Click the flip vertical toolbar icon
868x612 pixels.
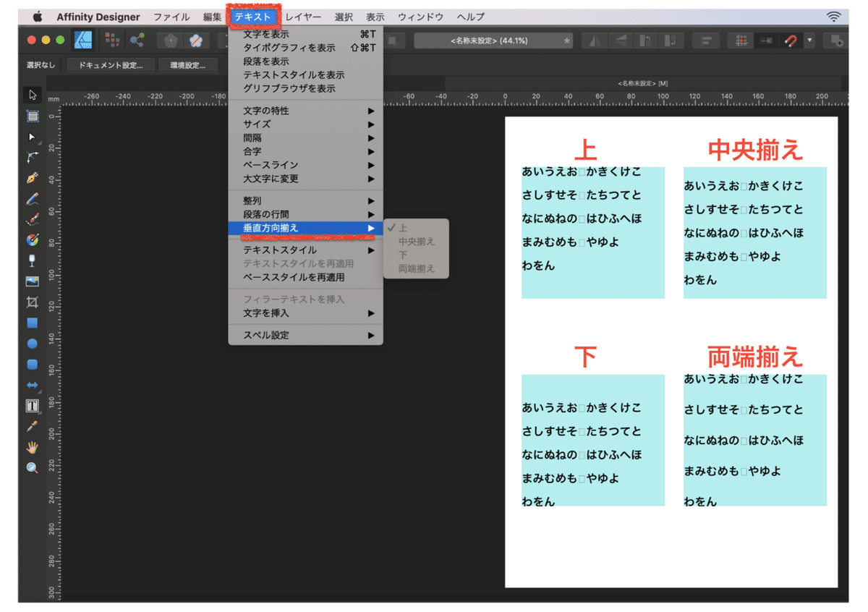[621, 41]
